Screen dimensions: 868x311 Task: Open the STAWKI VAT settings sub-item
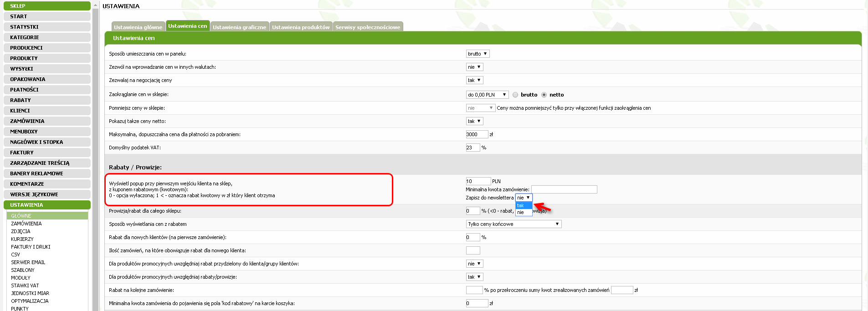(x=25, y=286)
